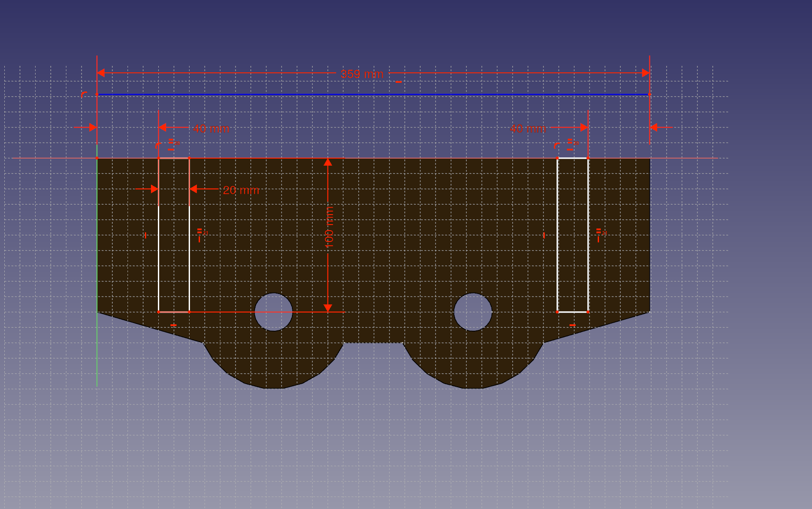This screenshot has height=509, width=812.
Task: Pick horizontal constraint marker below the left slot
Action: [174, 325]
